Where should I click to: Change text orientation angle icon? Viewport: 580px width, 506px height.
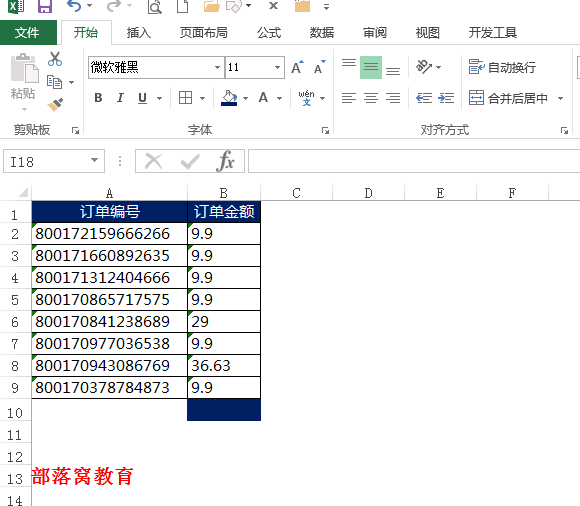(x=424, y=67)
